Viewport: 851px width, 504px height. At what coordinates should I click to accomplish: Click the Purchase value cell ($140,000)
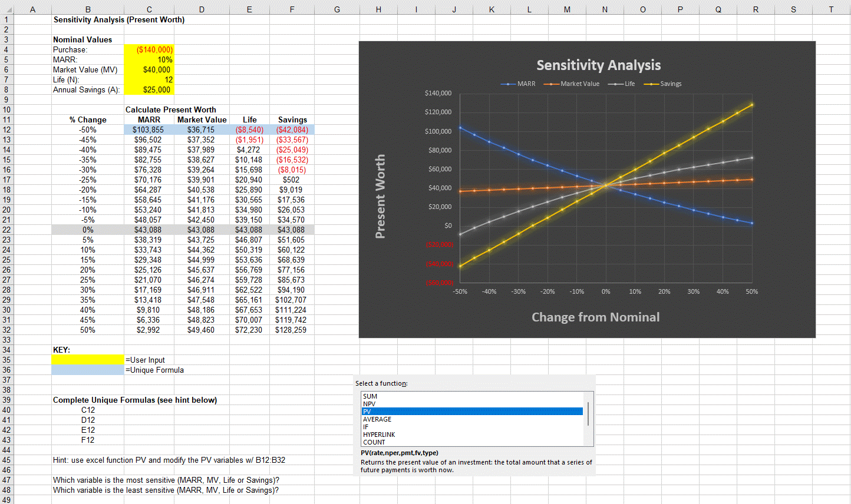pyautogui.click(x=149, y=50)
